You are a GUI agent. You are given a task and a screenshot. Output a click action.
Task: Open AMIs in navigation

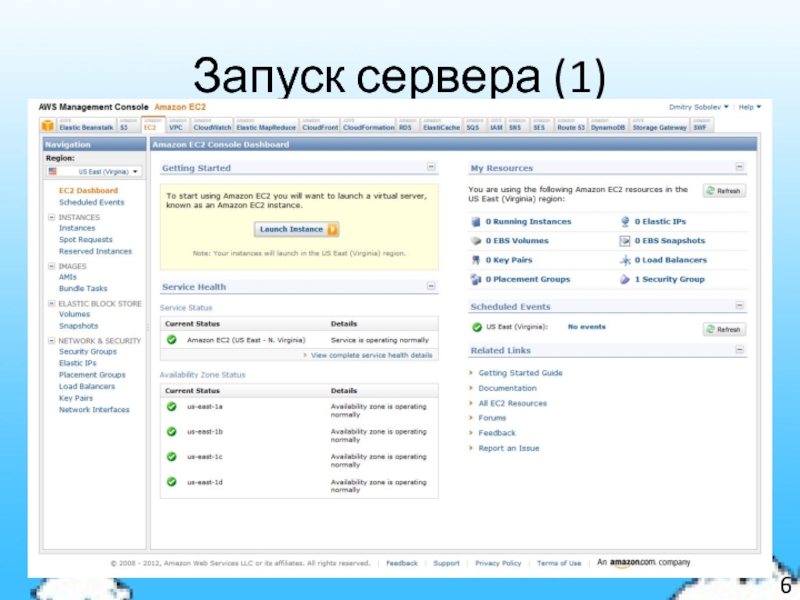(67, 277)
